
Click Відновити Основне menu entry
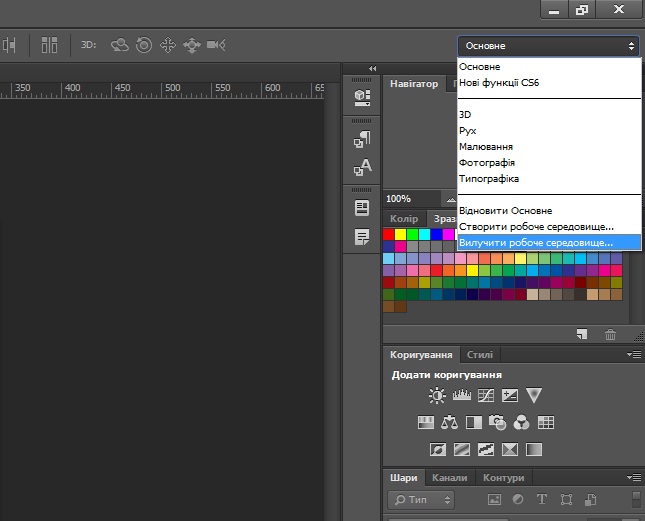pos(549,211)
